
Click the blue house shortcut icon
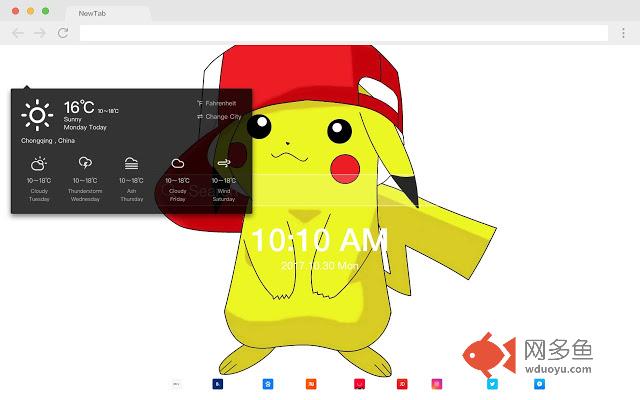(267, 383)
